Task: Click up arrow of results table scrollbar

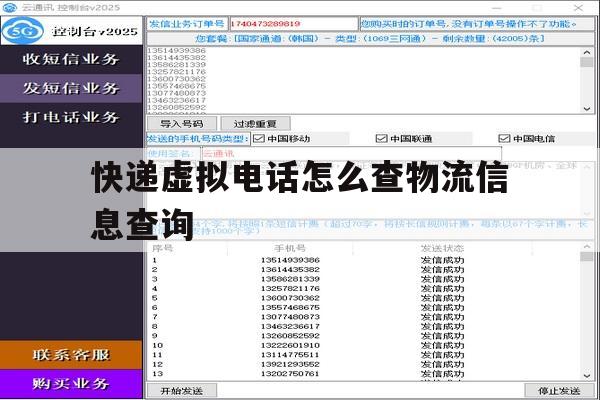Action: coord(587,247)
